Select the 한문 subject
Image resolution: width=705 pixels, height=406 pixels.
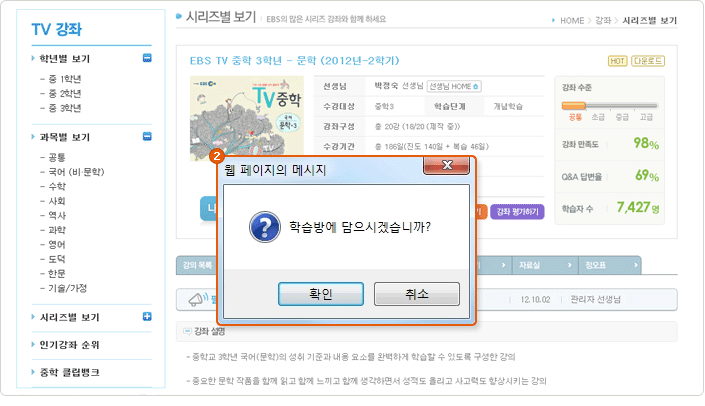tap(57, 273)
